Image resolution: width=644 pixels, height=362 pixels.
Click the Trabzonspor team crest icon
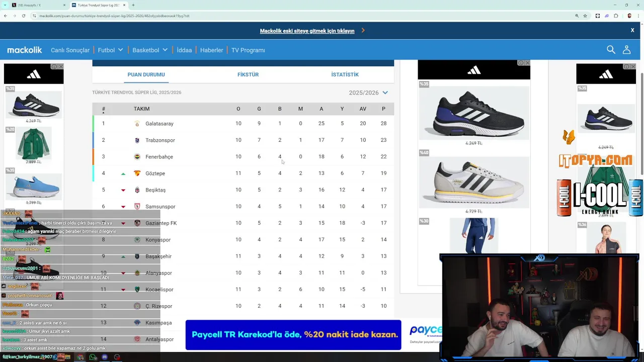137,140
